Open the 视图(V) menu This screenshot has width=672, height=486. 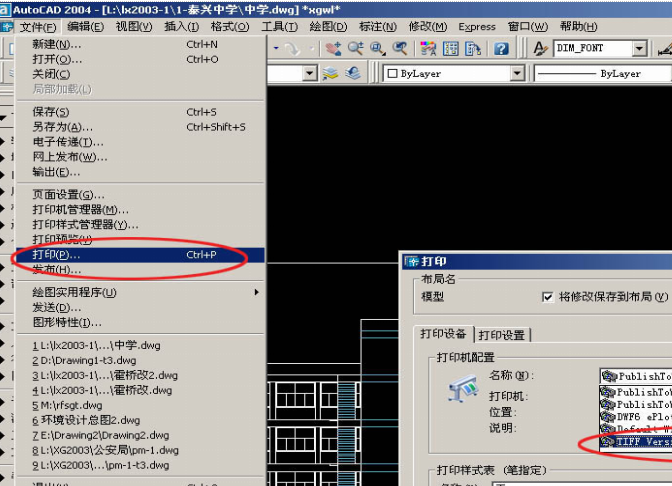[x=134, y=27]
